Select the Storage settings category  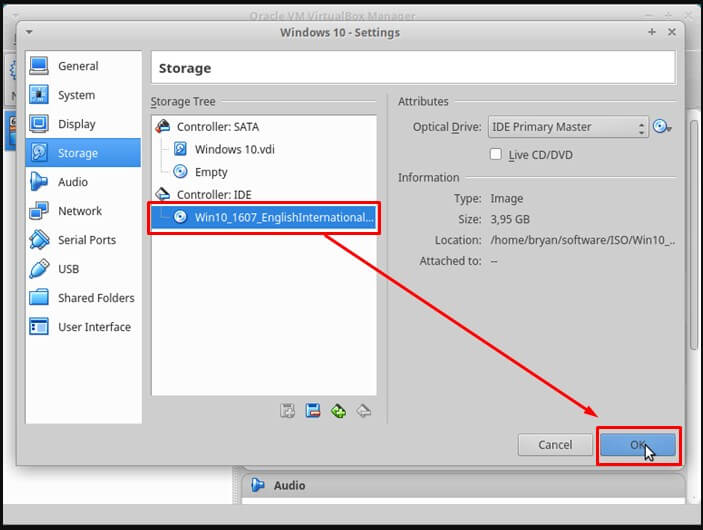(83, 153)
